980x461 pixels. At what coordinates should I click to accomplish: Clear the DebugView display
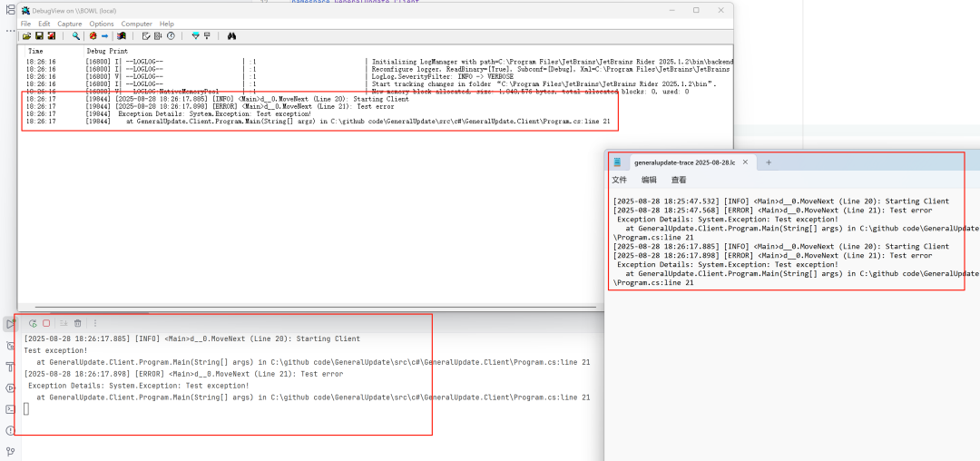(x=146, y=36)
